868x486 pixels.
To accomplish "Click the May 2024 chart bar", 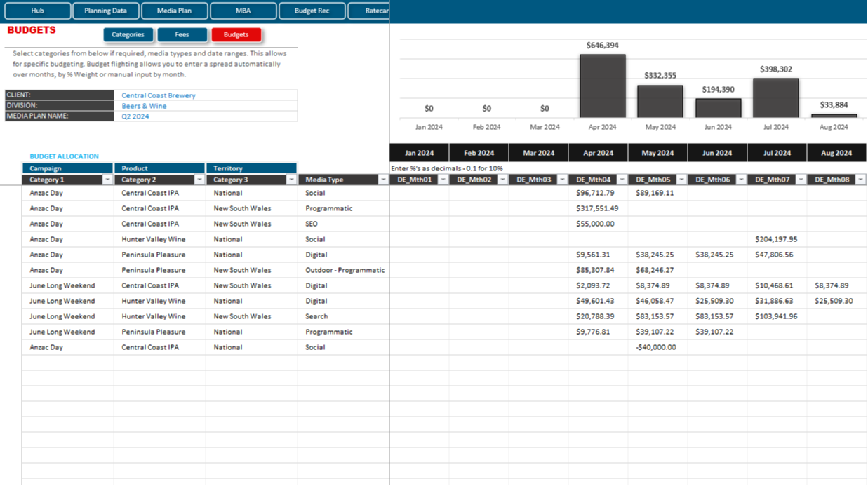I will 660,102.
